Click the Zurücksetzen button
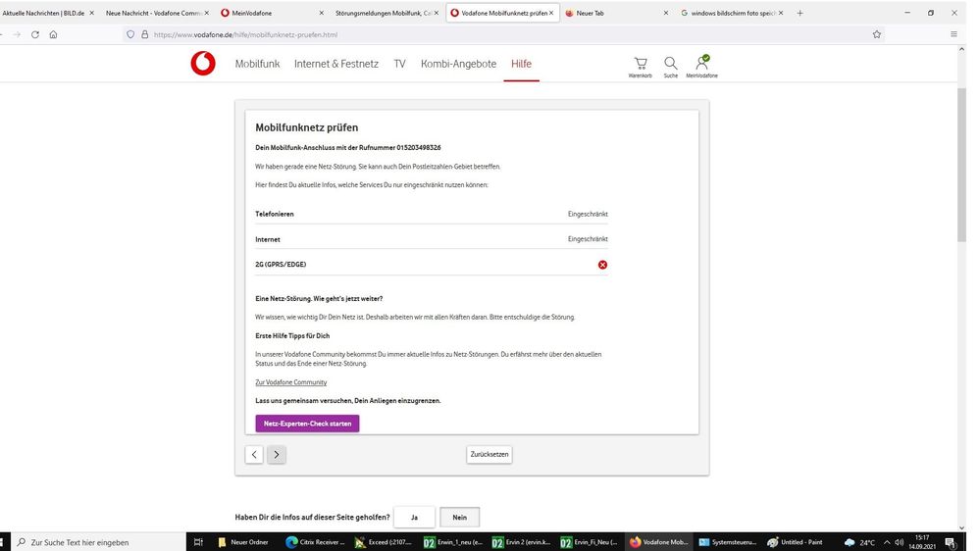The height and width of the screenshot is (551, 980). 490,454
